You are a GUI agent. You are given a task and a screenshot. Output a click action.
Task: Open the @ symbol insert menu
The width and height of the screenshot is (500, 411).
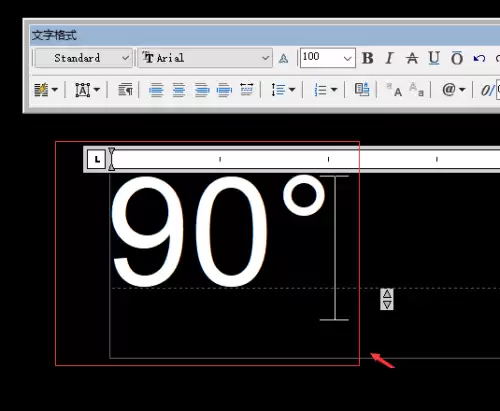(x=454, y=89)
